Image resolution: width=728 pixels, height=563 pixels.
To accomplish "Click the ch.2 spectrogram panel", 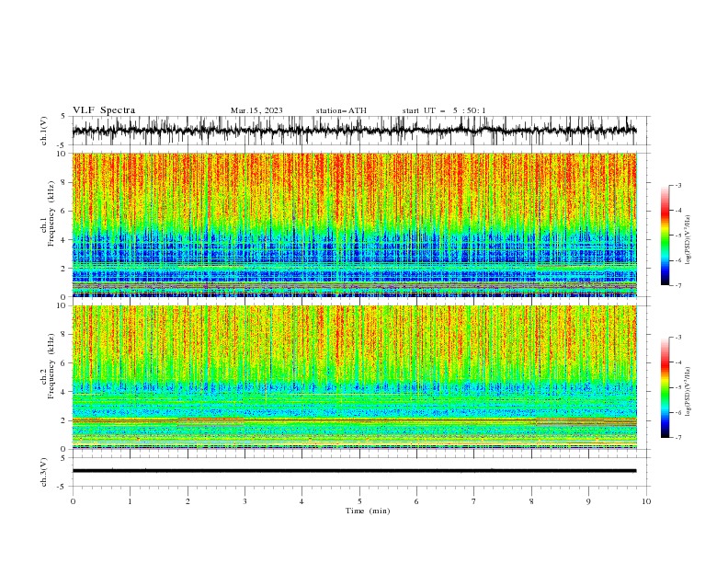I will coord(355,377).
